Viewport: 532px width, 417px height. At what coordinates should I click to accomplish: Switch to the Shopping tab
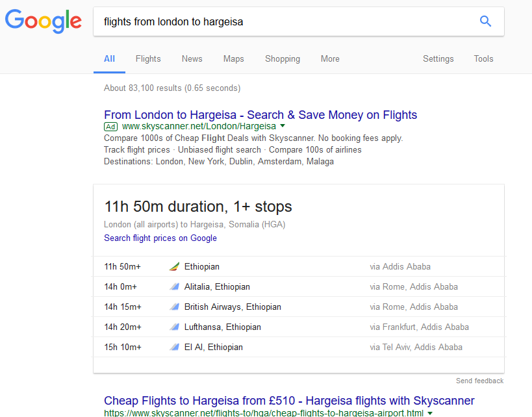[x=283, y=58]
